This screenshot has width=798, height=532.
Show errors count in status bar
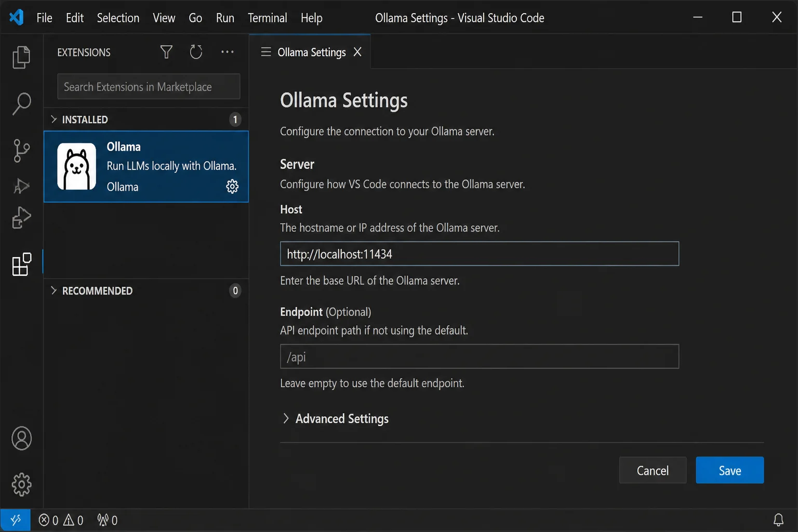pos(48,520)
